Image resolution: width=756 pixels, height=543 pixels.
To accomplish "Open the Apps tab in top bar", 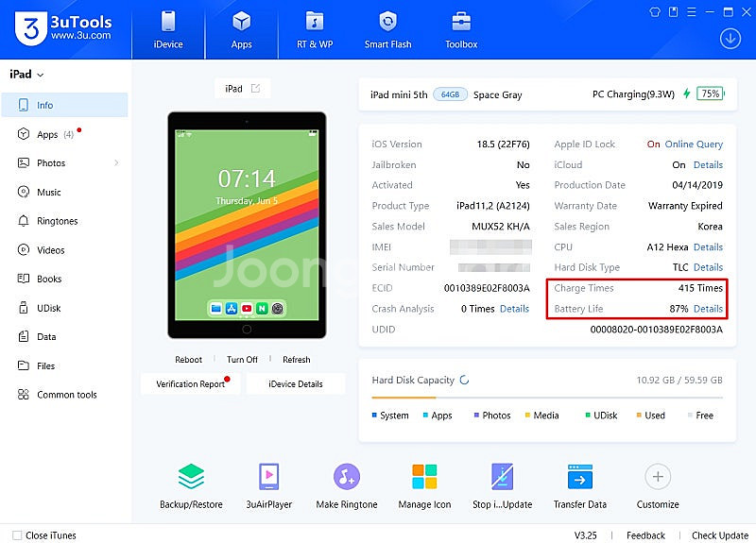I will coord(242,30).
